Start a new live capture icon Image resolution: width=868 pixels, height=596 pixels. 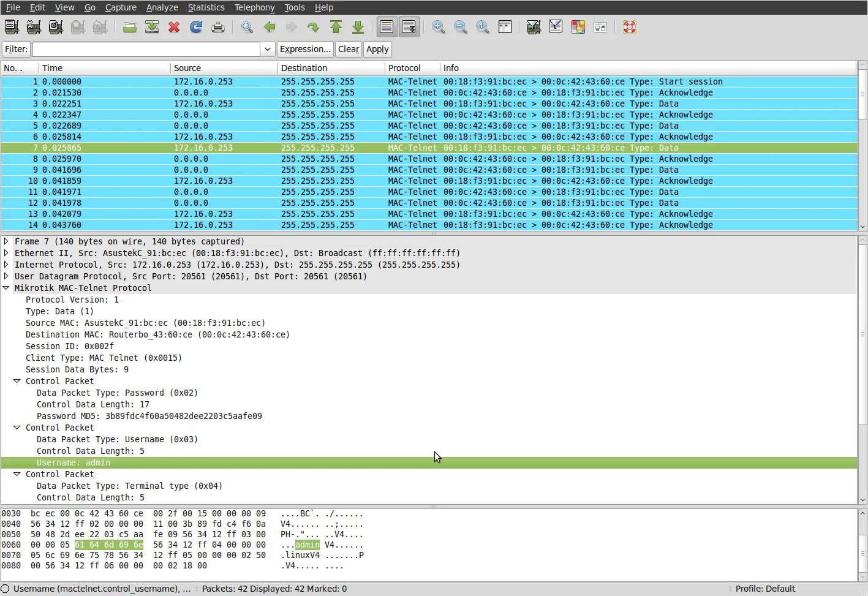coord(56,27)
